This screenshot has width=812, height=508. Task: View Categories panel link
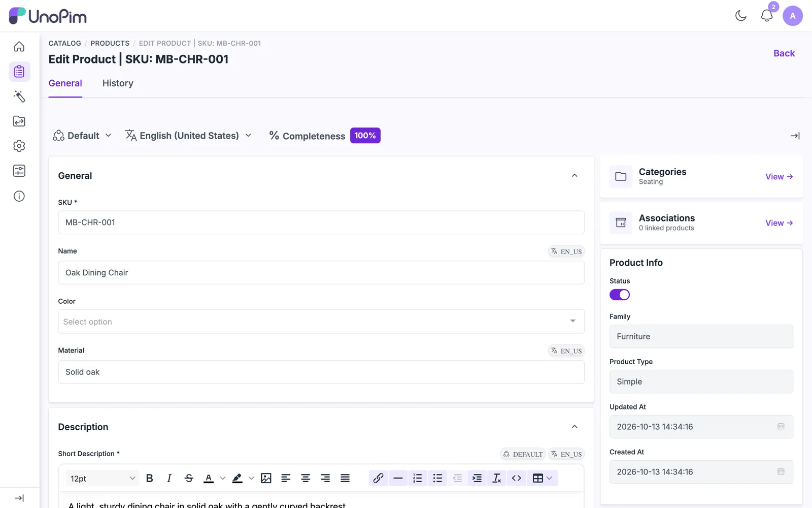(x=779, y=177)
